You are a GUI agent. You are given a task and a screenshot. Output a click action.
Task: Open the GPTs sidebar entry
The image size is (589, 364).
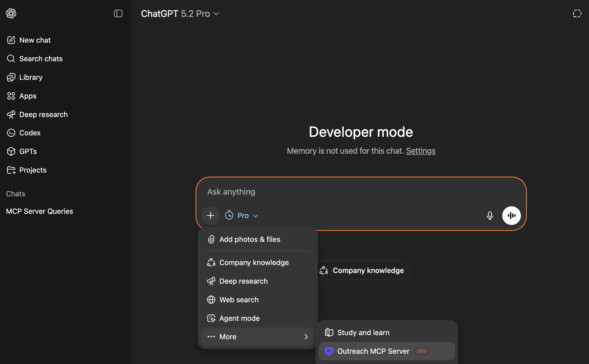(28, 151)
